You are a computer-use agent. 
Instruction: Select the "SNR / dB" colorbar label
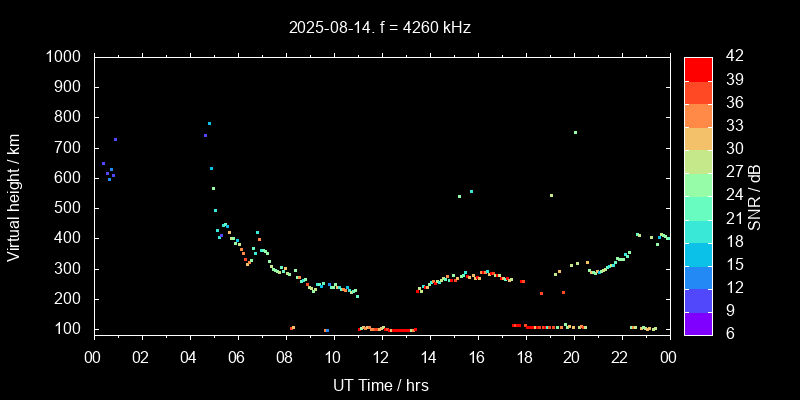click(755, 195)
